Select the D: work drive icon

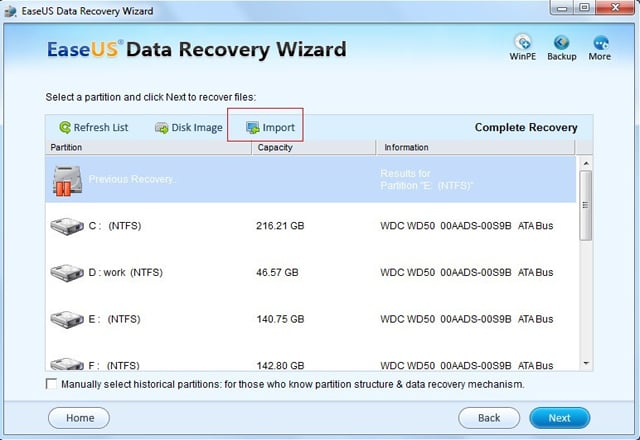tap(67, 273)
